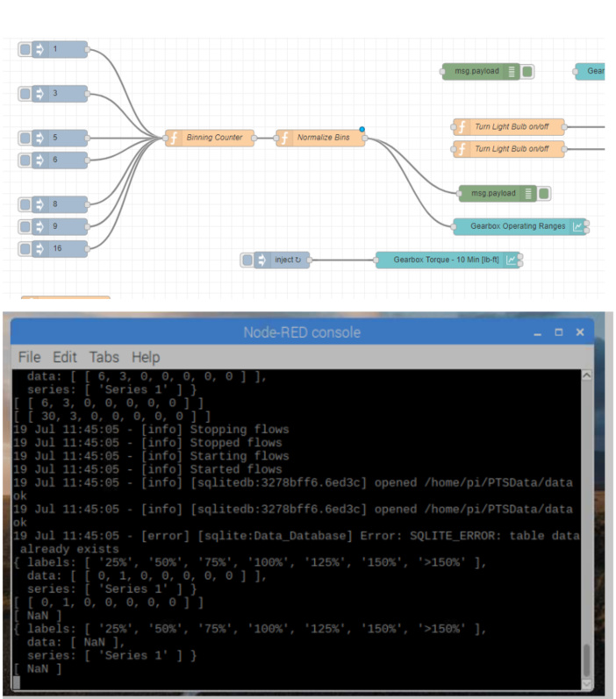Click chart icon on Gearbox Torque node
Viewport: 616px width, 699px height.
(x=511, y=260)
